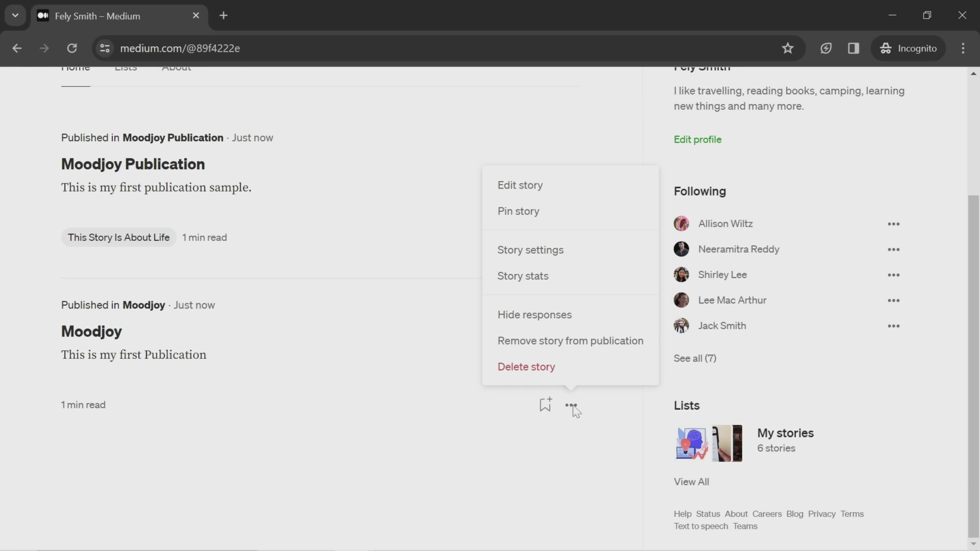Viewport: 980px width, 551px height.
Task: Toggle Remove story from publication
Action: [571, 340]
